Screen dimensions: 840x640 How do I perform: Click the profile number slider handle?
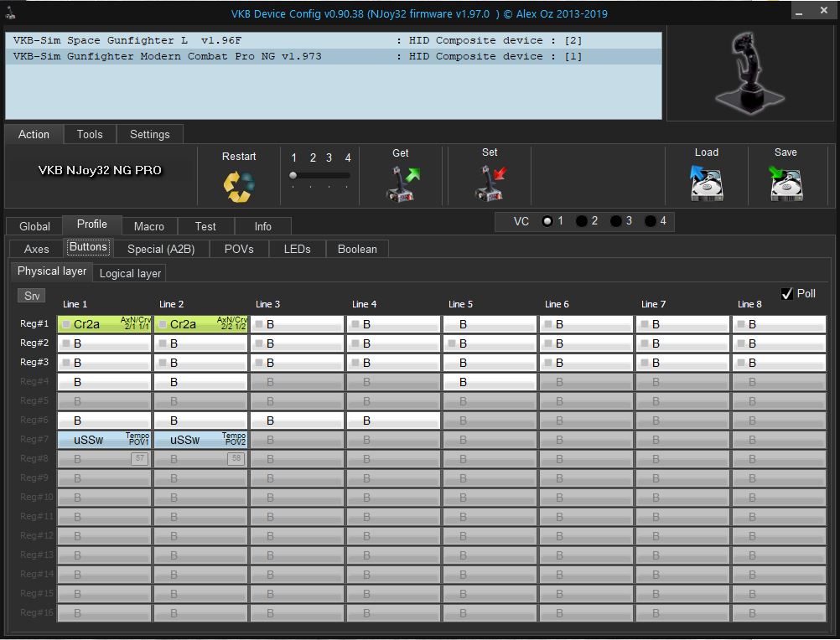tap(293, 175)
